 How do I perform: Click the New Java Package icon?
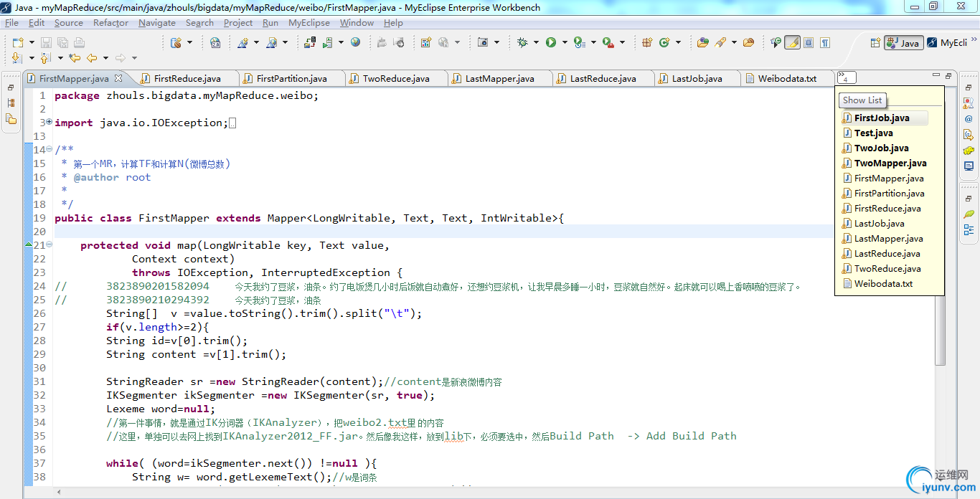point(647,42)
